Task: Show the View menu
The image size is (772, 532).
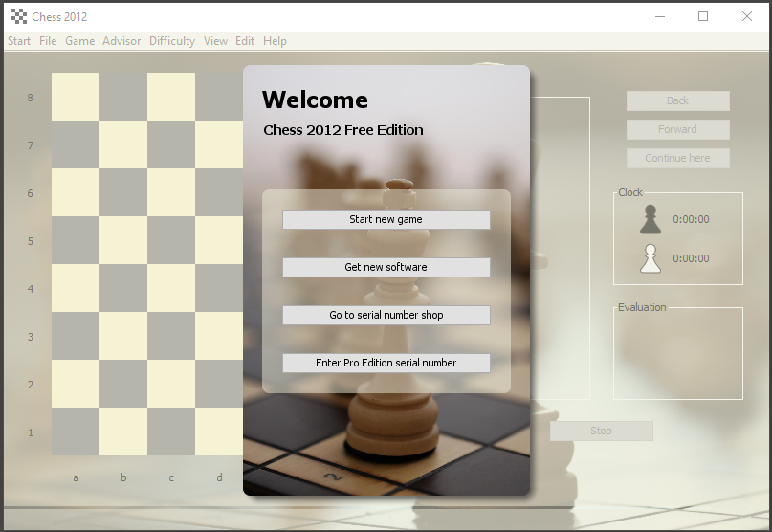Action: coord(215,41)
